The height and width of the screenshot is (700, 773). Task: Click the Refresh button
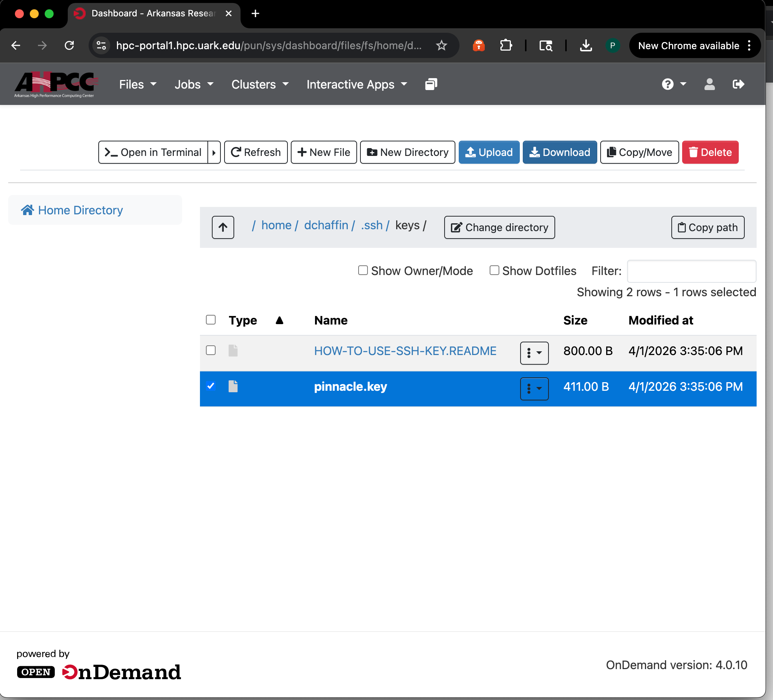pyautogui.click(x=256, y=152)
